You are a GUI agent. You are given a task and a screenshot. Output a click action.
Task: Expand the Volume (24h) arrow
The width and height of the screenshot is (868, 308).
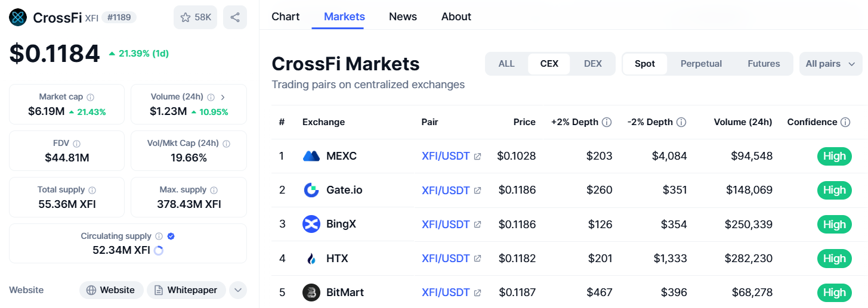tap(223, 97)
